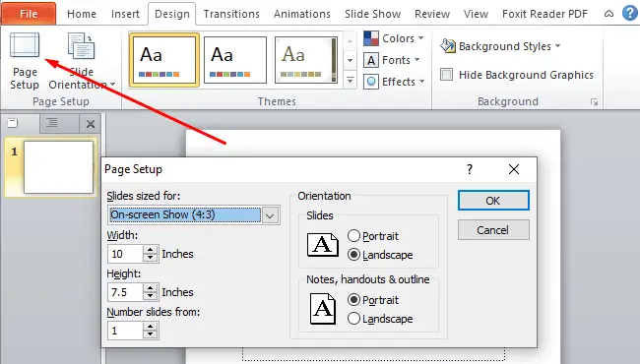Image resolution: width=640 pixels, height=364 pixels.
Task: Open the Background Styles dropdown
Action: click(x=500, y=46)
